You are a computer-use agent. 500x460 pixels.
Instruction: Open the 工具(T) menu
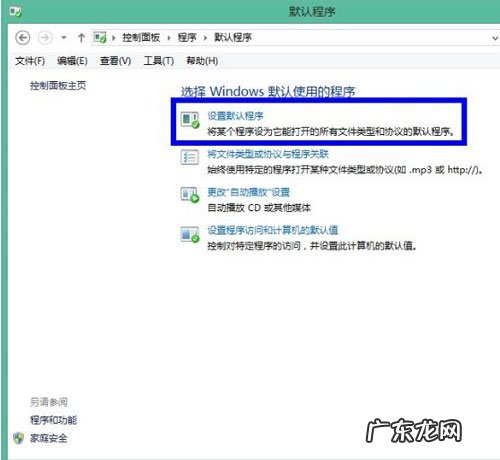pos(158,61)
